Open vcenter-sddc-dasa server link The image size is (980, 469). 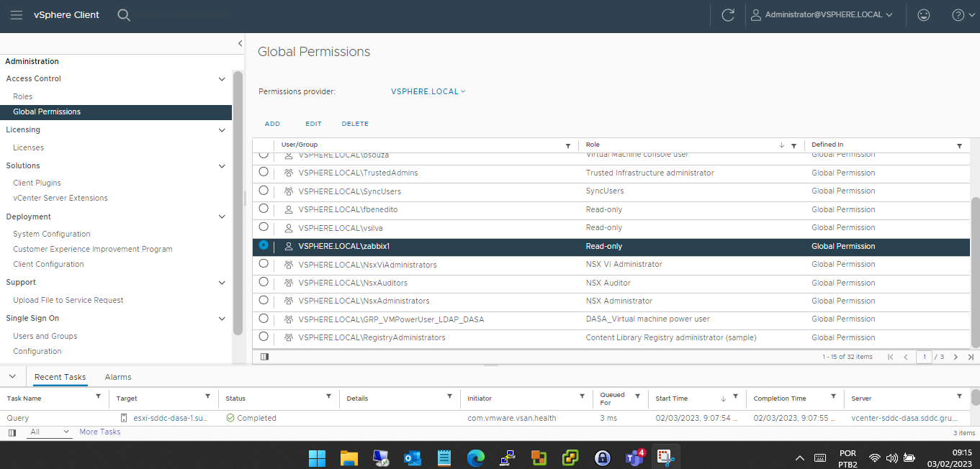pyautogui.click(x=905, y=418)
